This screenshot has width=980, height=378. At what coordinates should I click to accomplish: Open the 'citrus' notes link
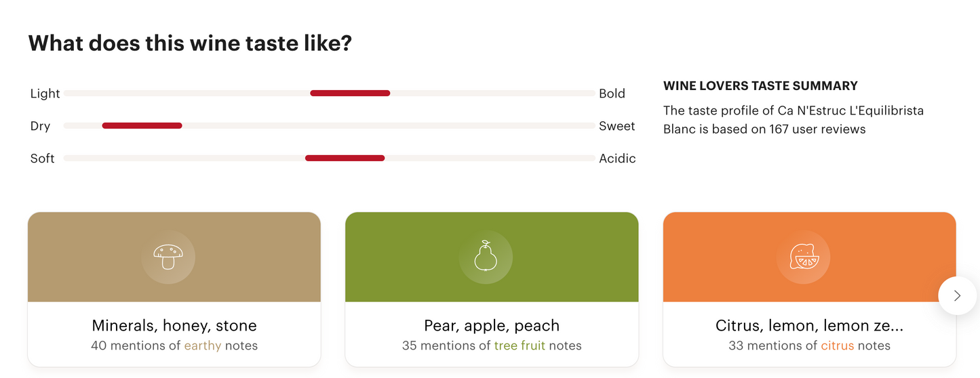[x=838, y=345]
